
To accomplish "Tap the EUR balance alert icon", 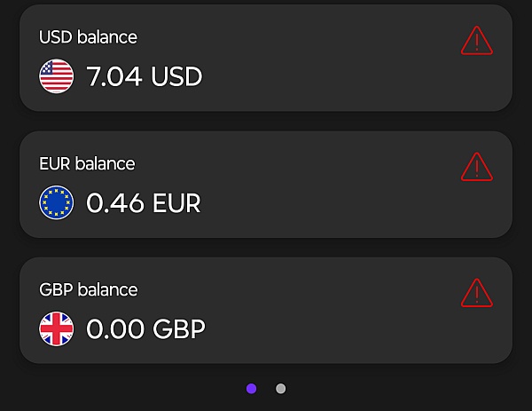I will (x=476, y=167).
